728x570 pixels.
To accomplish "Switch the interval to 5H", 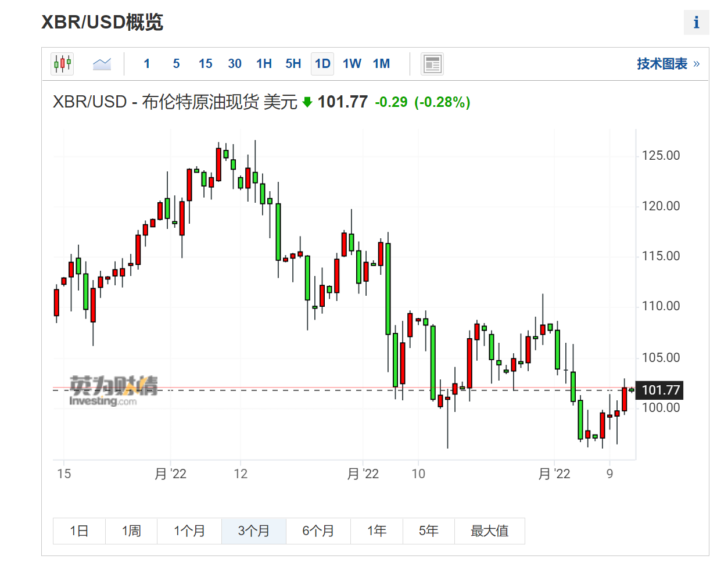I will [293, 64].
